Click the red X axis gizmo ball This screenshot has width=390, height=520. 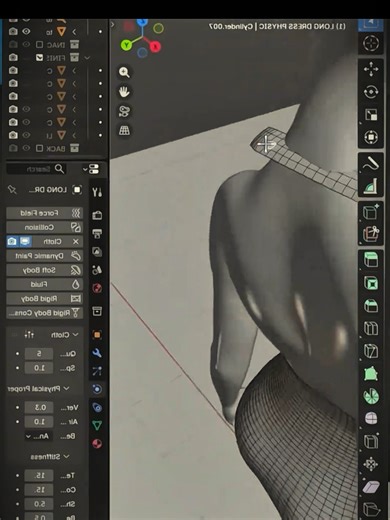[155, 46]
